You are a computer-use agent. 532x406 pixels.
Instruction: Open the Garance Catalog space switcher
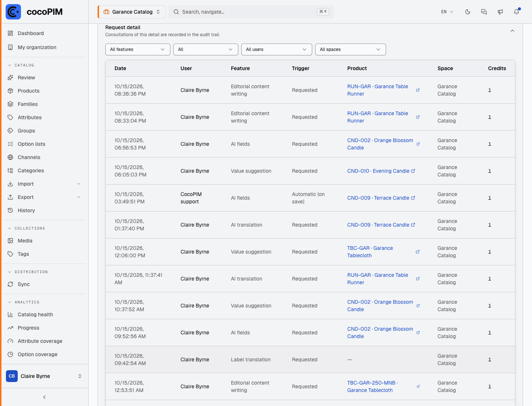[x=132, y=12]
